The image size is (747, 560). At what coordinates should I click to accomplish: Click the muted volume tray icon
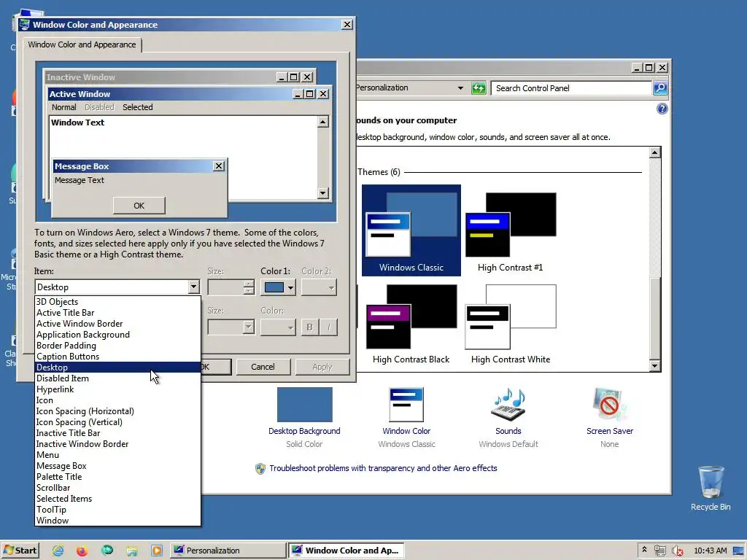click(677, 551)
